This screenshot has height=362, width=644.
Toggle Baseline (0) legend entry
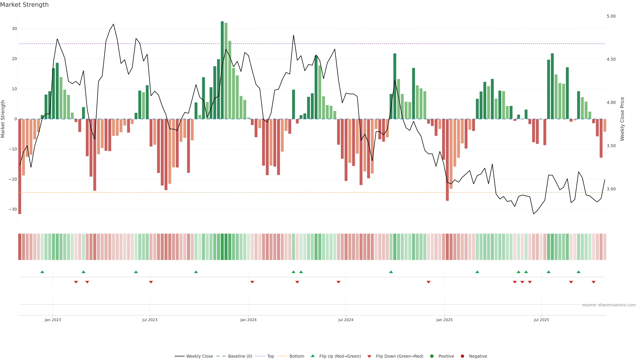240,356
